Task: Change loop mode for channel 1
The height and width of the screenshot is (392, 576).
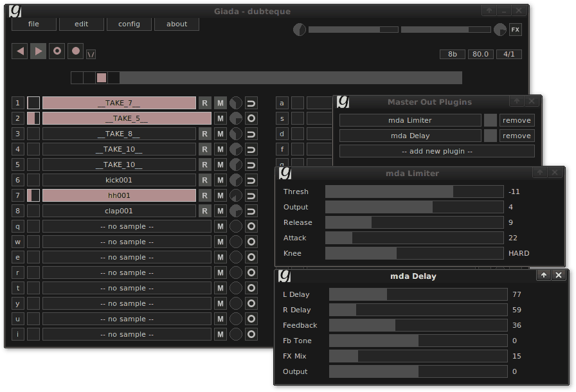Action: (x=251, y=103)
